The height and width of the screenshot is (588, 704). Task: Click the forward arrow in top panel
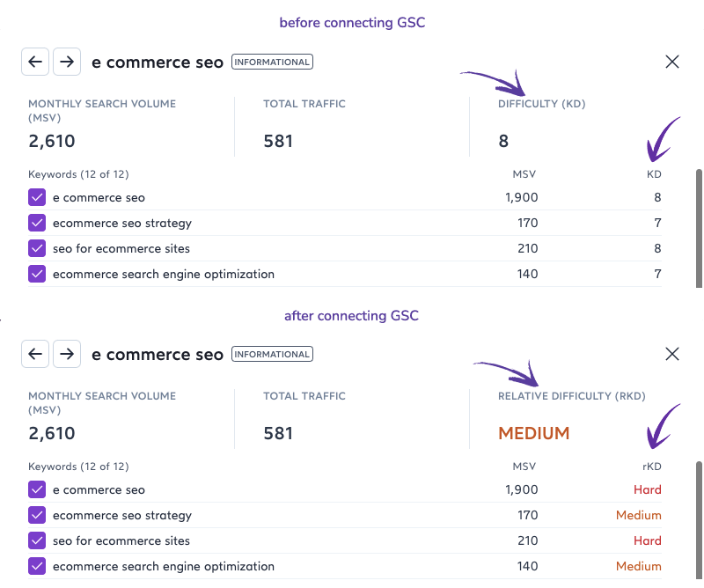tap(67, 62)
